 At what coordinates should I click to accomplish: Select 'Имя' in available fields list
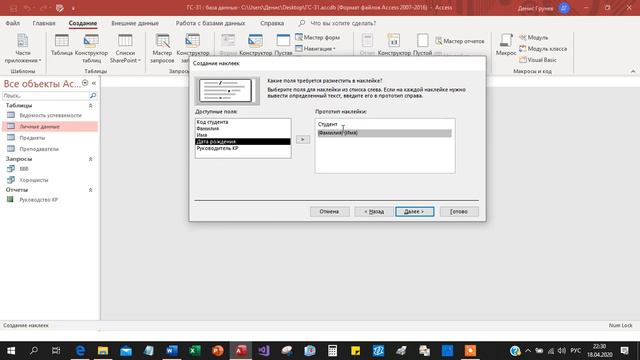pos(243,135)
